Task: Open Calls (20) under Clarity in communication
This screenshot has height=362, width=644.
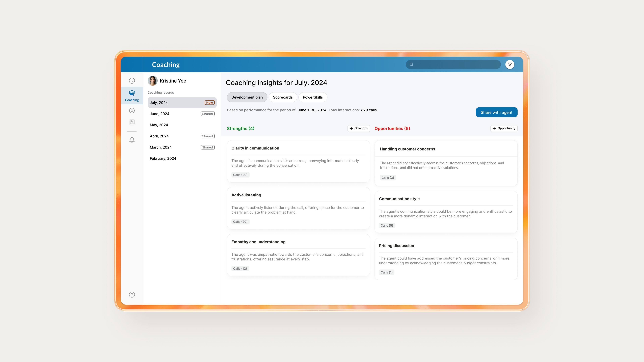Action: (x=240, y=175)
